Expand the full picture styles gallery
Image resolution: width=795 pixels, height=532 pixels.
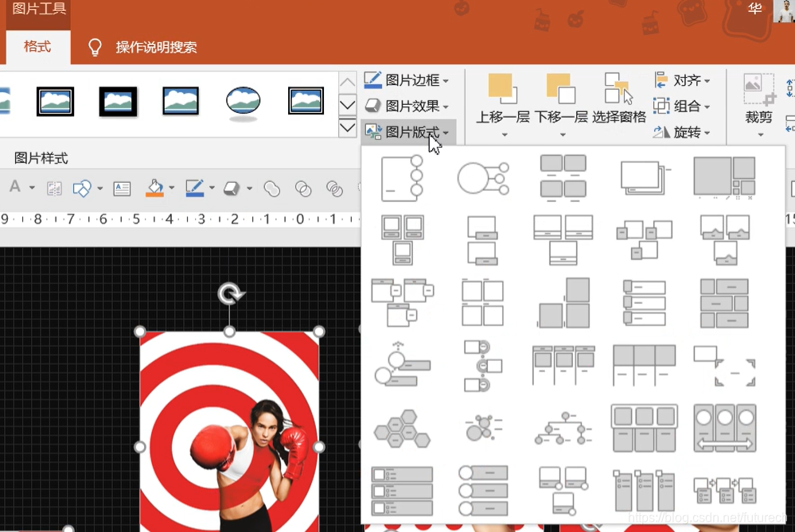click(x=347, y=126)
